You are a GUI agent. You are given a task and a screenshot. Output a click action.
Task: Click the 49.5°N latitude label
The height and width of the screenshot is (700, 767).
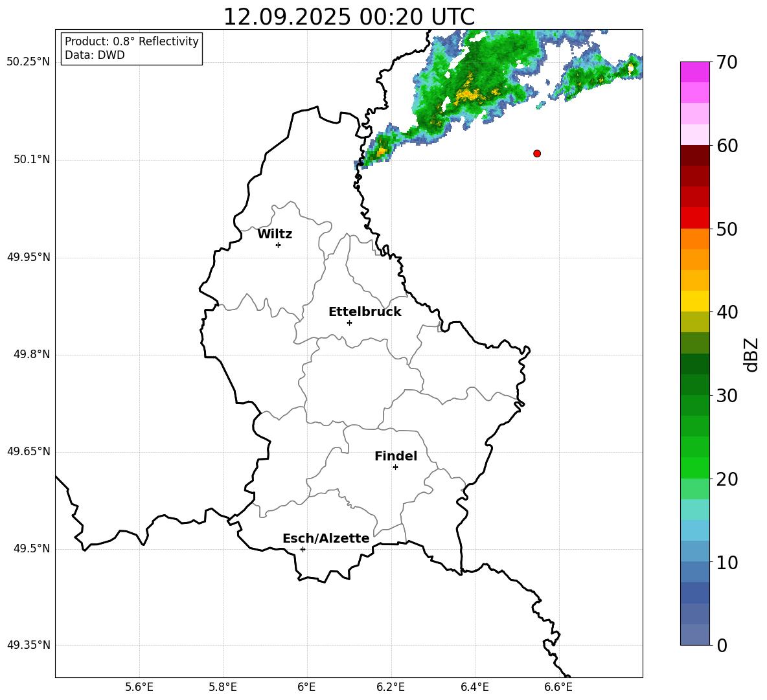coord(32,548)
